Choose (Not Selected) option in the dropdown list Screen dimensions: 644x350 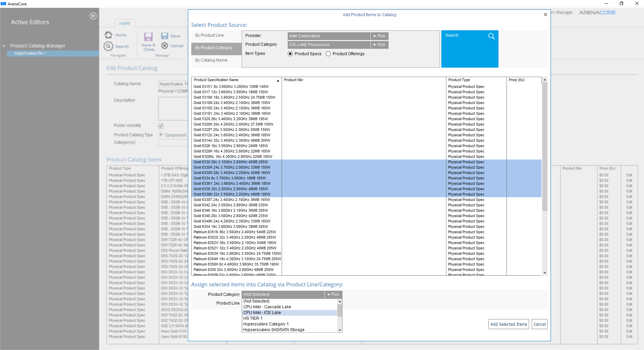coord(289,301)
